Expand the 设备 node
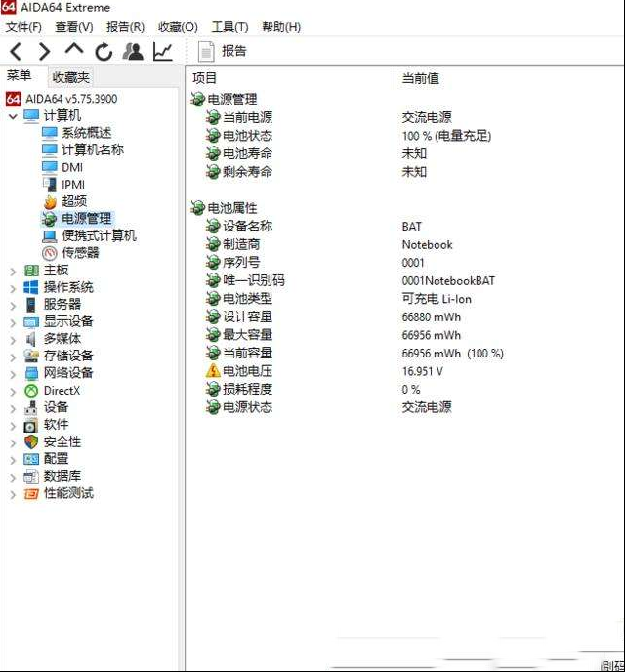The image size is (625, 672). tap(13, 408)
